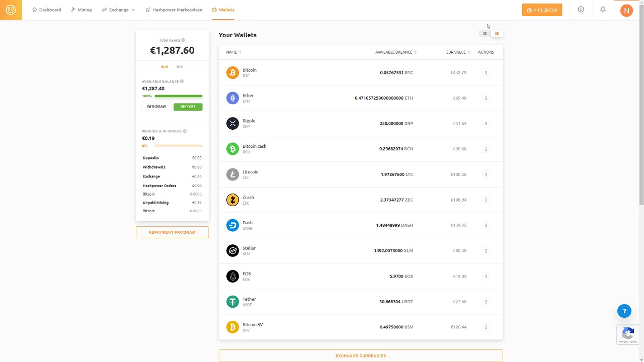644x362 pixels.
Task: Click the Withdraw button
Action: tap(156, 107)
